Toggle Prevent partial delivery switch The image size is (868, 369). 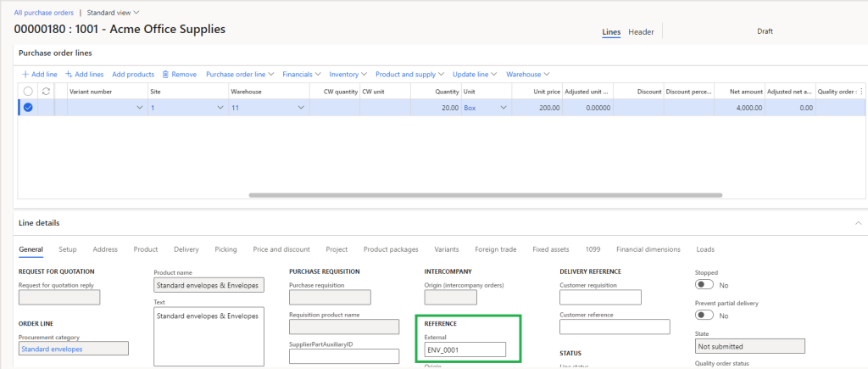704,316
